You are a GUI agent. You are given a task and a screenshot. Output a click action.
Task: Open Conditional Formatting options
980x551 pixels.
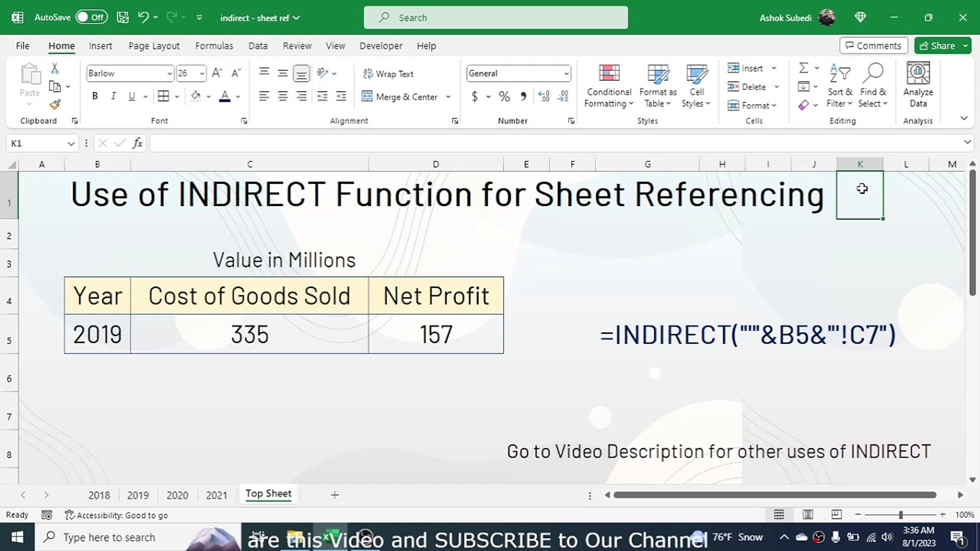pyautogui.click(x=608, y=86)
